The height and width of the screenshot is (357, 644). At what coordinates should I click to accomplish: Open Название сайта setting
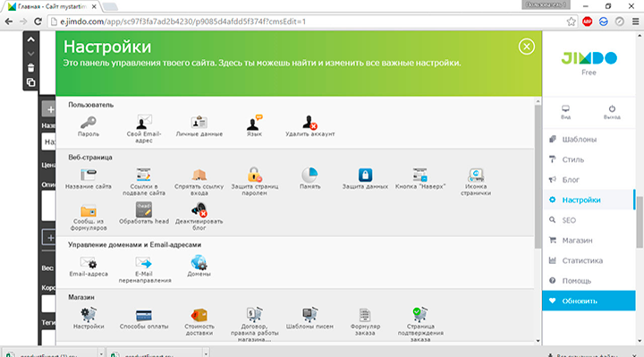click(x=89, y=178)
